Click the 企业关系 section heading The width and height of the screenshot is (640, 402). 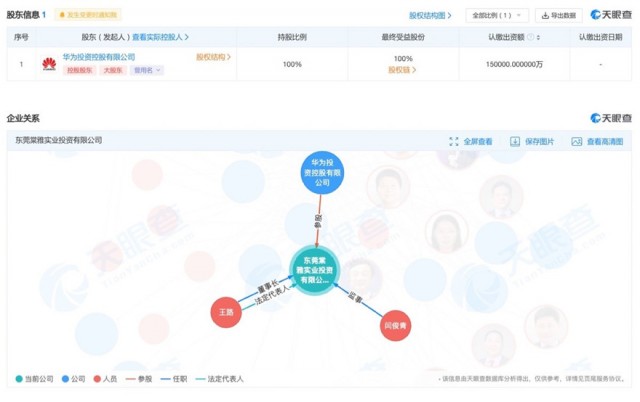point(23,118)
